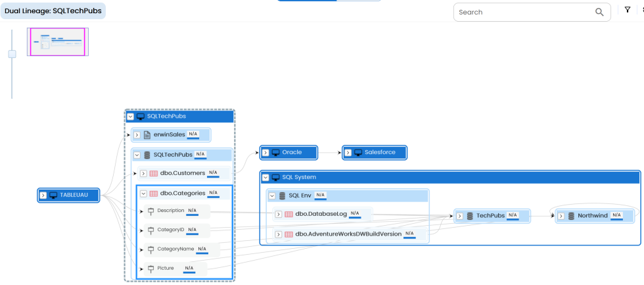Click the TABLEUAU monitor icon
Screen dimensions: 644x285
[53, 195]
